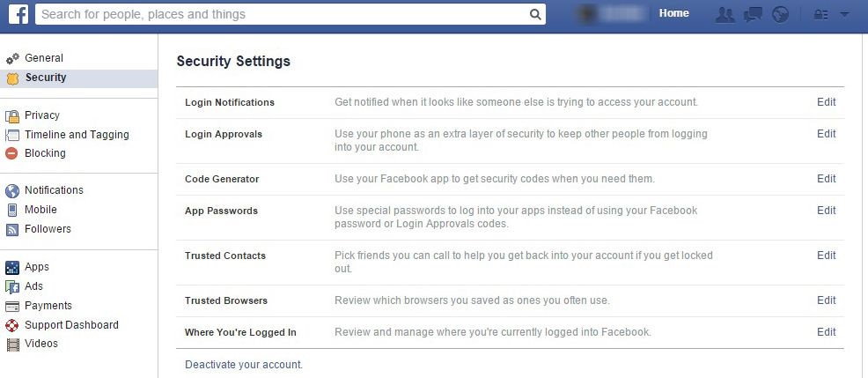Click the Facebook logo icon
This screenshot has height=378, width=868.
click(18, 14)
